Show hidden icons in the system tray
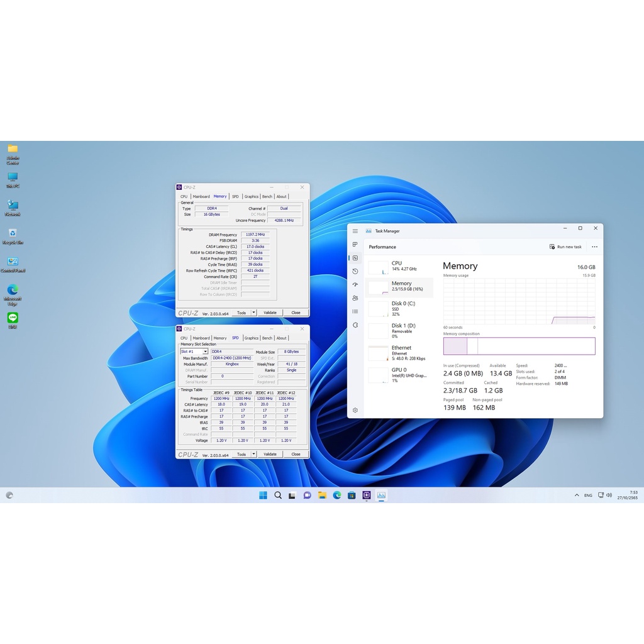The image size is (644, 644). tap(577, 495)
